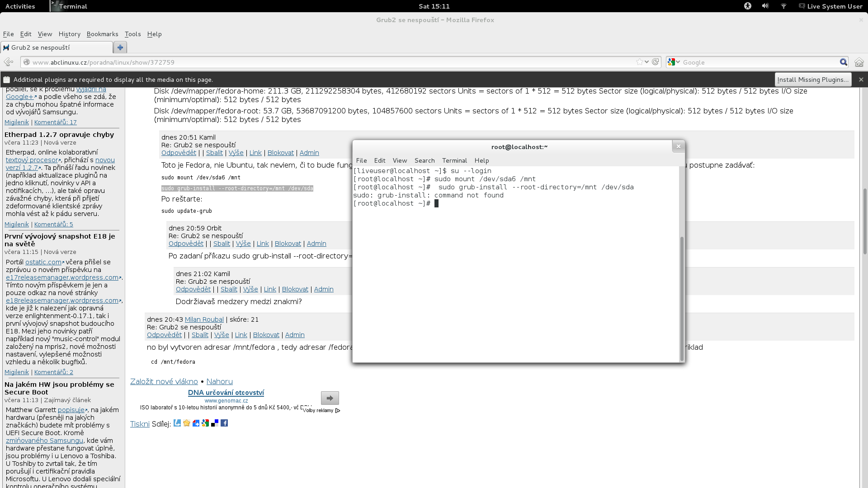This screenshot has height=488, width=868.
Task: Open the search engine selector dropdown
Action: point(674,62)
